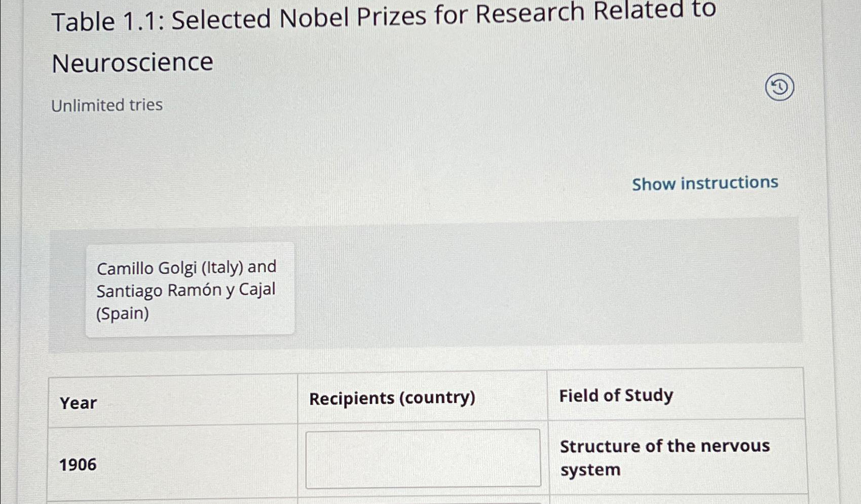The width and height of the screenshot is (861, 504).
Task: Click the Year column header
Action: pyautogui.click(x=77, y=403)
